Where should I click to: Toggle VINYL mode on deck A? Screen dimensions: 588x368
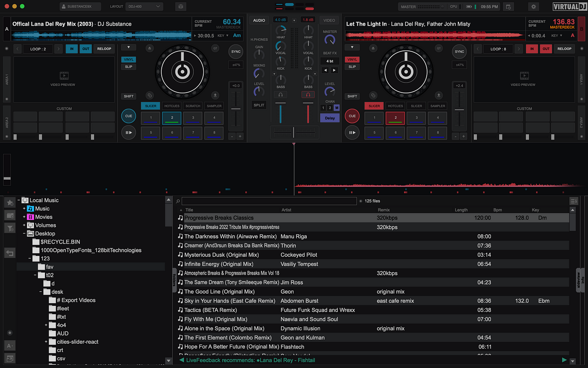(129, 59)
